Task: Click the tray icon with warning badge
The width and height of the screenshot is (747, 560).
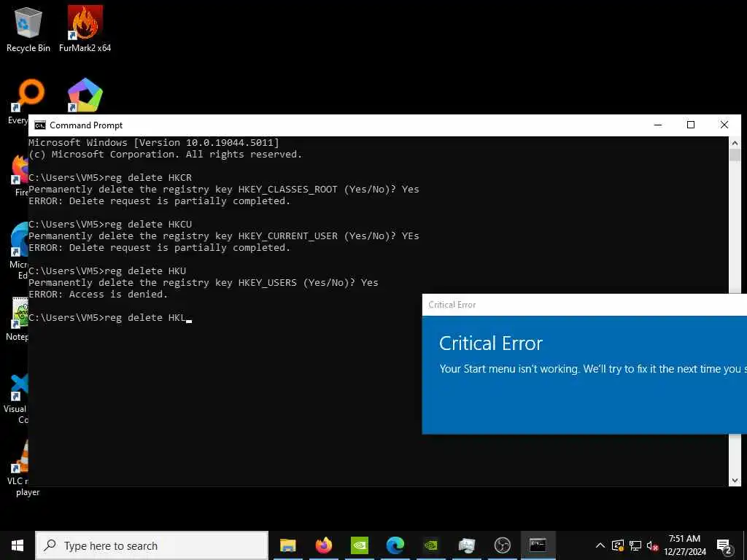Action: point(617,545)
